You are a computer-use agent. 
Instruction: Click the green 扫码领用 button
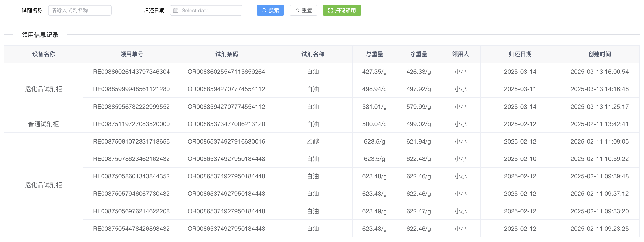point(342,11)
